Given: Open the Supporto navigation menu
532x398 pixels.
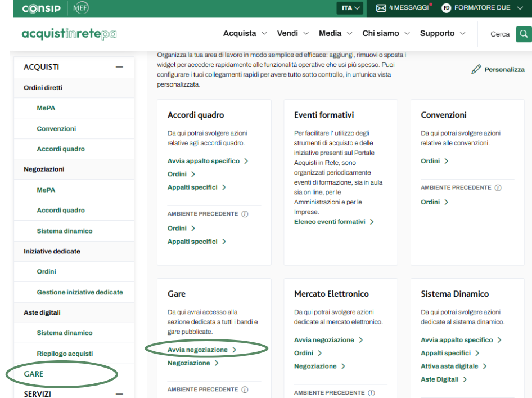Looking at the screenshot, I should point(443,34).
